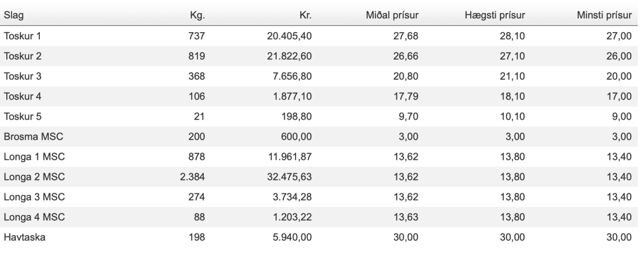The width and height of the screenshot is (644, 254).
Task: Click the 2.384 Kg. value cell
Action: coord(193,177)
